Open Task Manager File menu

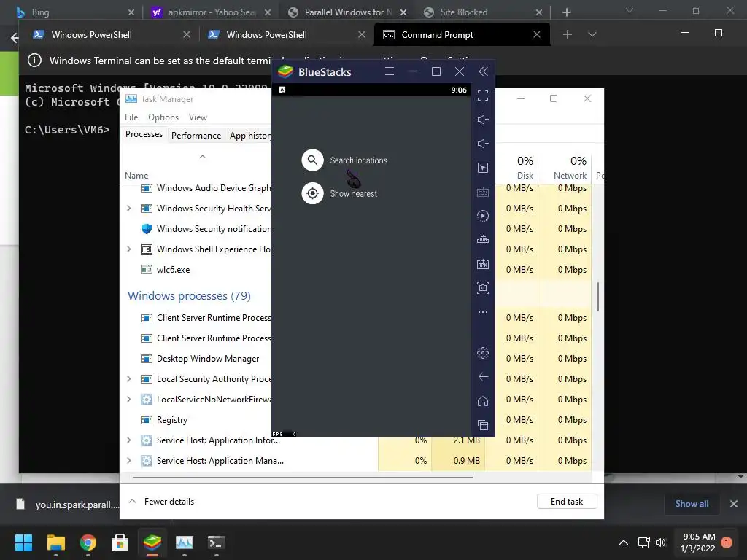coord(131,117)
